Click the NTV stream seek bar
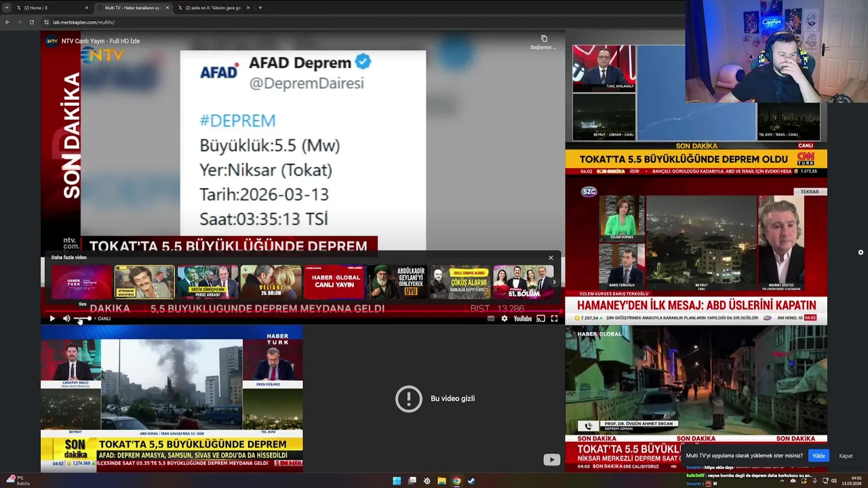This screenshot has width=868, height=488. 302,312
